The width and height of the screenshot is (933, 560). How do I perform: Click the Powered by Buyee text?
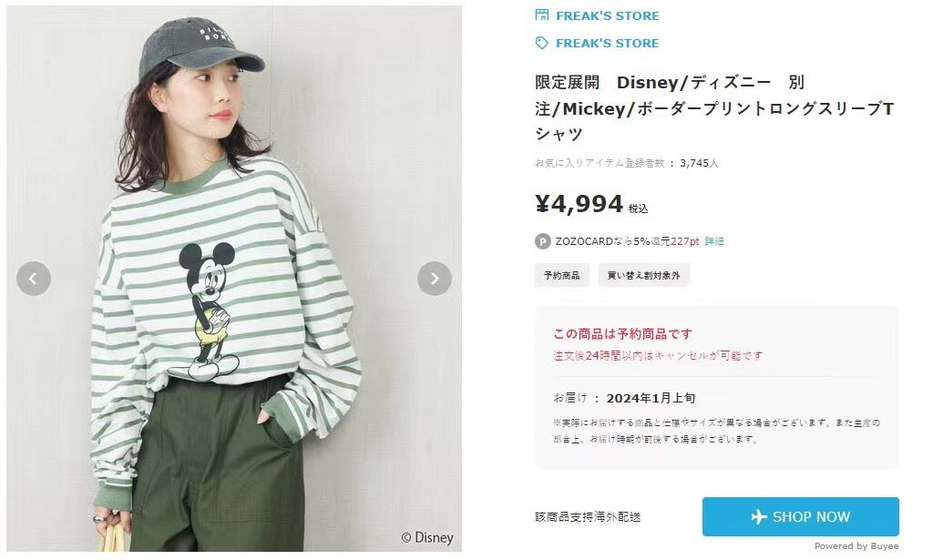pos(854,546)
